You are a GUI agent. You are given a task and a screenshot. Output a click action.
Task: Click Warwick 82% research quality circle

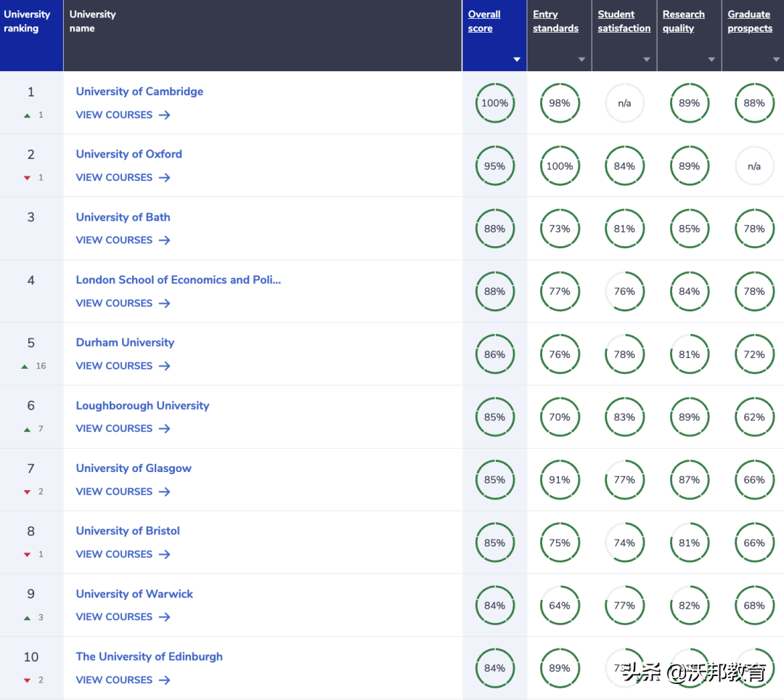pos(690,606)
